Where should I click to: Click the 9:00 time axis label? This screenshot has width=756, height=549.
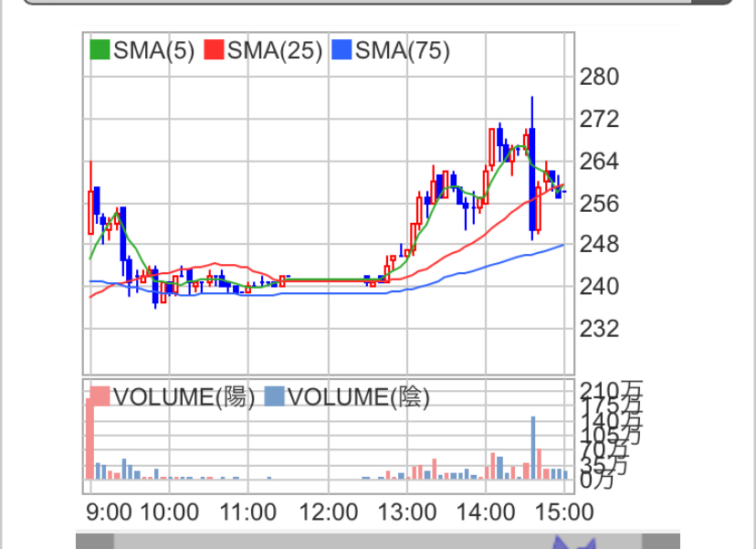pos(110,510)
